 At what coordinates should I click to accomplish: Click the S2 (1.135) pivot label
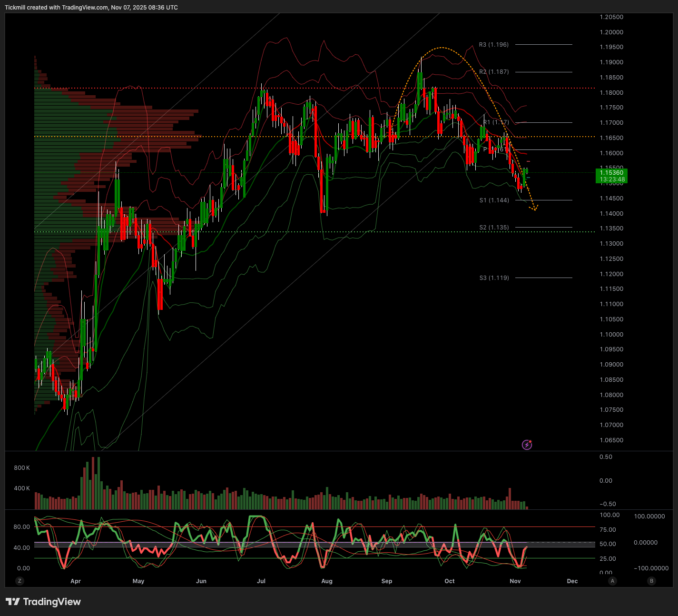494,228
